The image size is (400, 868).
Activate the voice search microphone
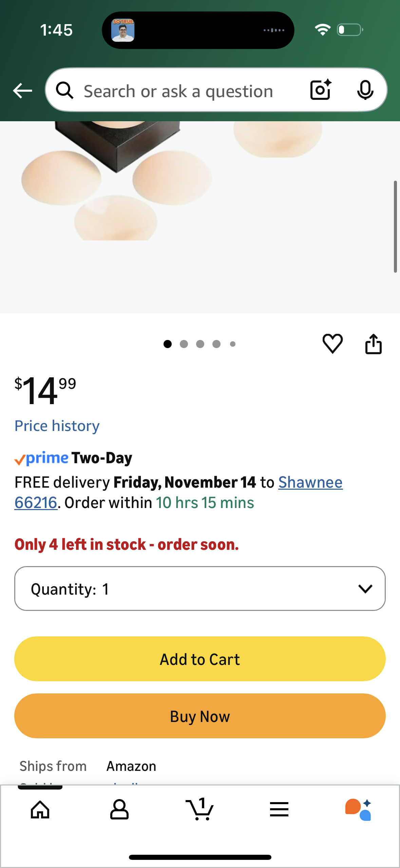(365, 90)
